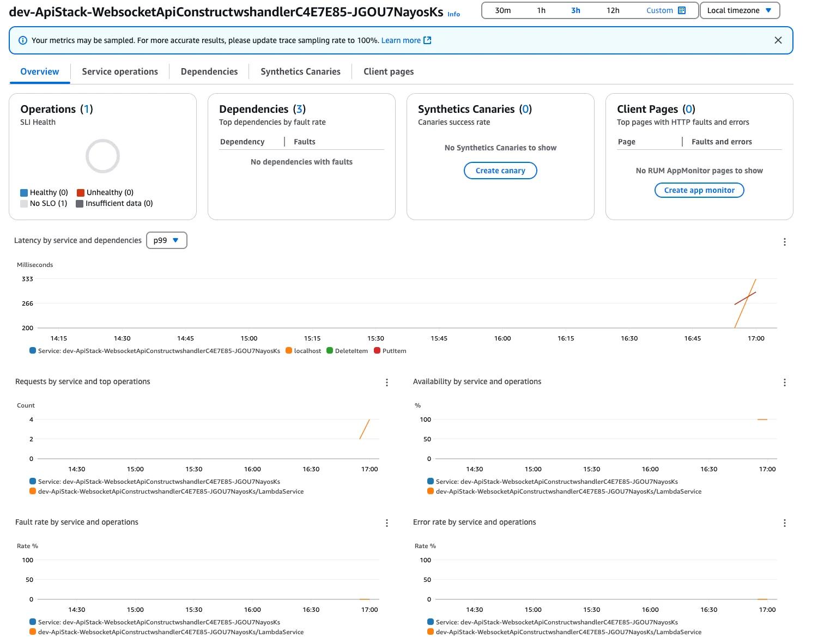The image size is (830, 644).
Task: Click the Create app monitor button
Action: click(x=699, y=190)
